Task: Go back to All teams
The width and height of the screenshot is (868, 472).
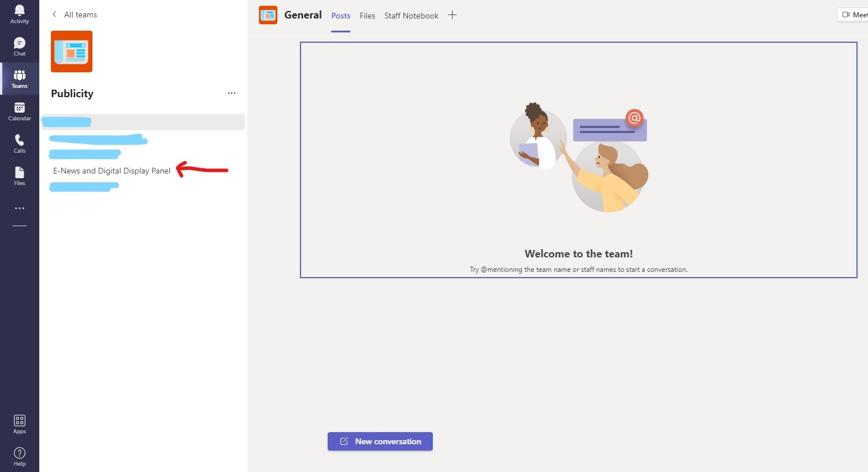Action: (75, 14)
